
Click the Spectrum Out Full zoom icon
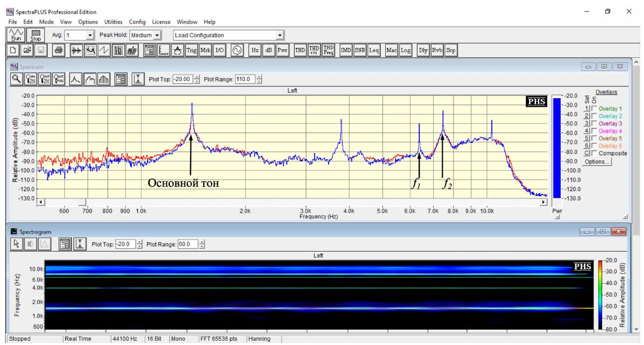coord(59,79)
